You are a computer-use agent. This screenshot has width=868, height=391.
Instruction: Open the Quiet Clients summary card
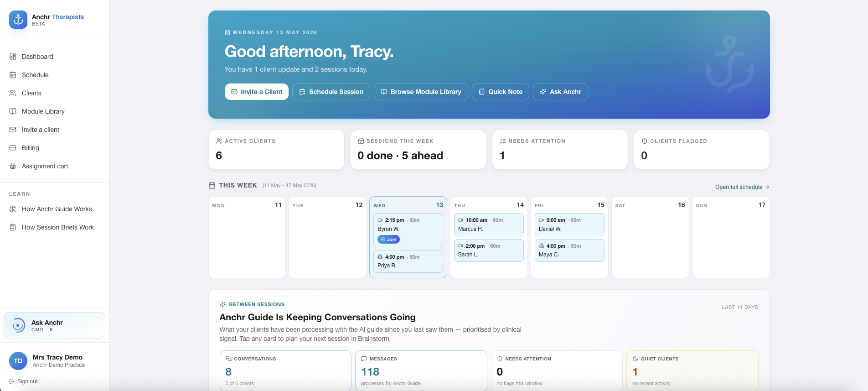(692, 370)
